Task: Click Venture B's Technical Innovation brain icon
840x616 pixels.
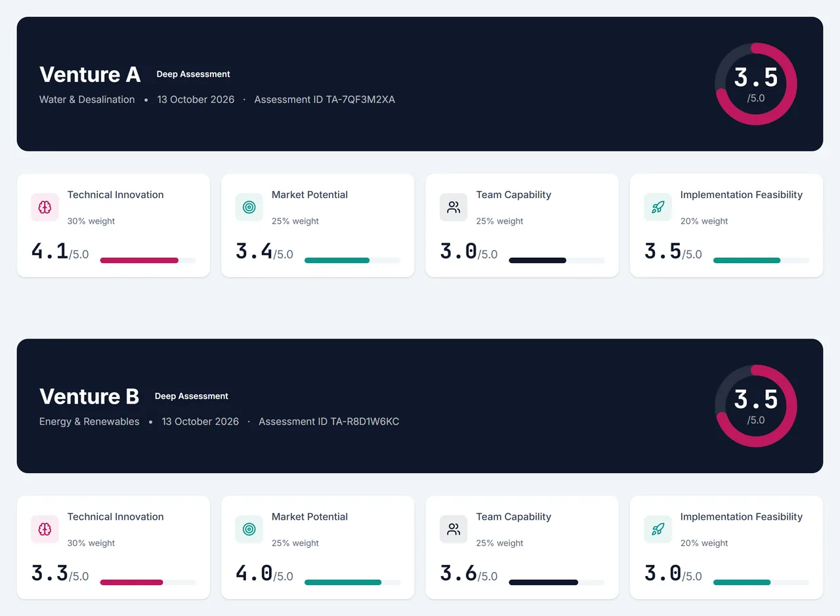Action: click(x=45, y=529)
